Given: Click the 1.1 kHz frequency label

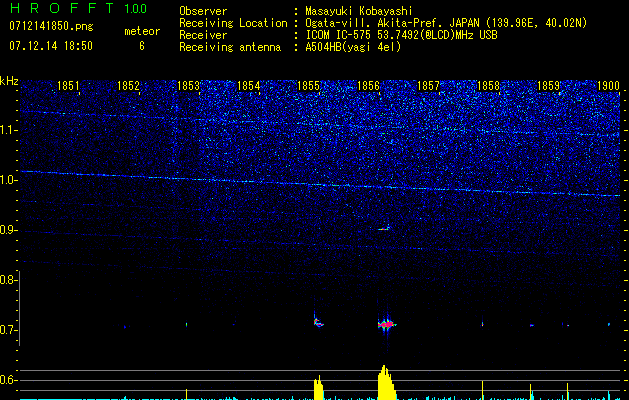Looking at the screenshot, I should (x=8, y=130).
